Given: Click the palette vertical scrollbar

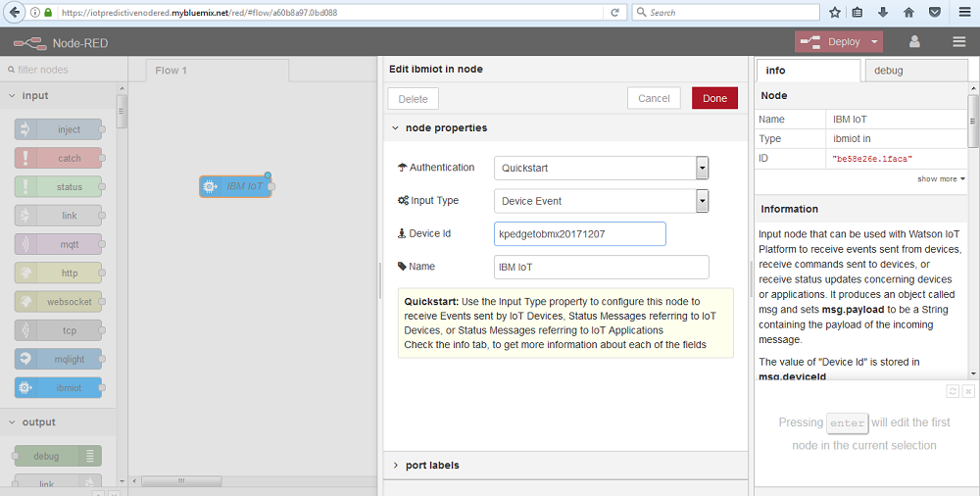Looking at the screenshot, I should 122,112.
